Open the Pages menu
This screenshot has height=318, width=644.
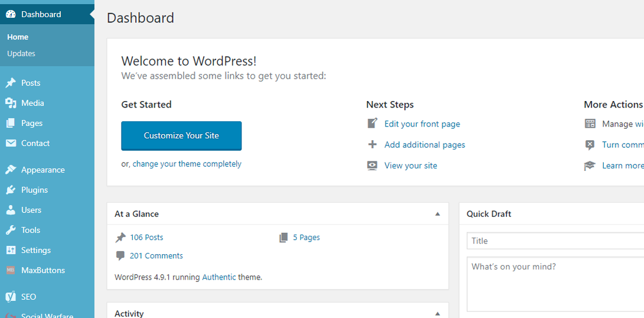click(x=47, y=124)
